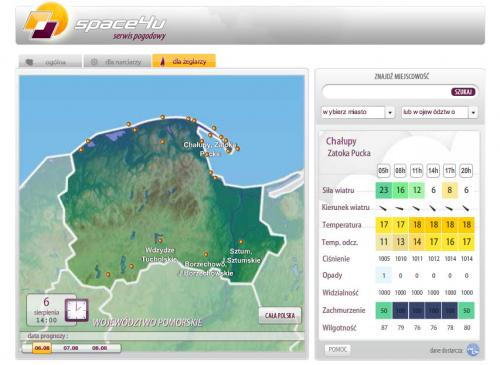Click the POMOC help button
The width and height of the screenshot is (500, 365).
337,349
